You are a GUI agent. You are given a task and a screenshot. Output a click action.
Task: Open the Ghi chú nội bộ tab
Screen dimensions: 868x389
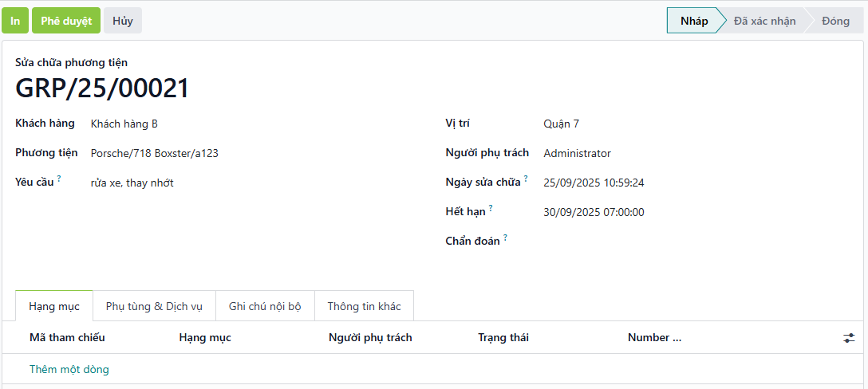point(265,306)
